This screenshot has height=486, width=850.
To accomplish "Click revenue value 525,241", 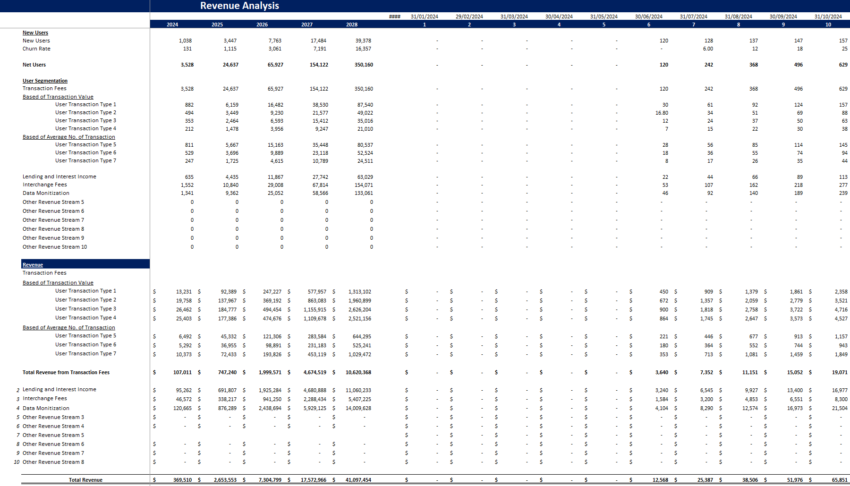I will pos(362,345).
